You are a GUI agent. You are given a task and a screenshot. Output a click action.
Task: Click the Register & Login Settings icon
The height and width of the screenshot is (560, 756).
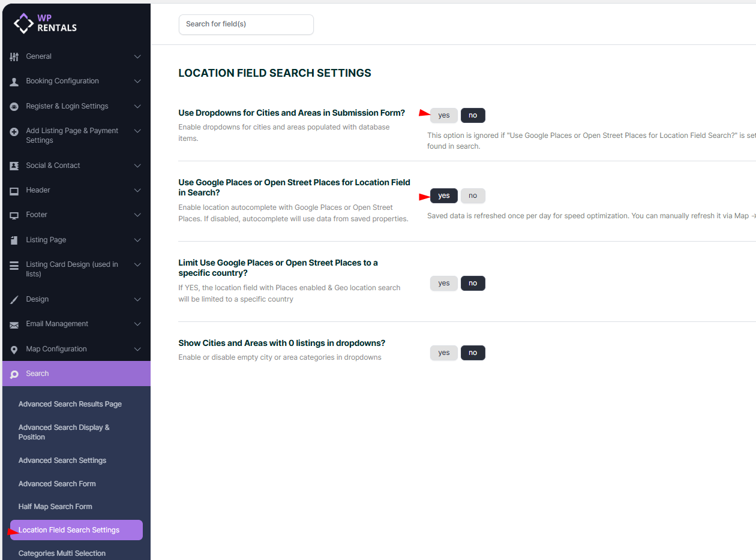pos(14,107)
